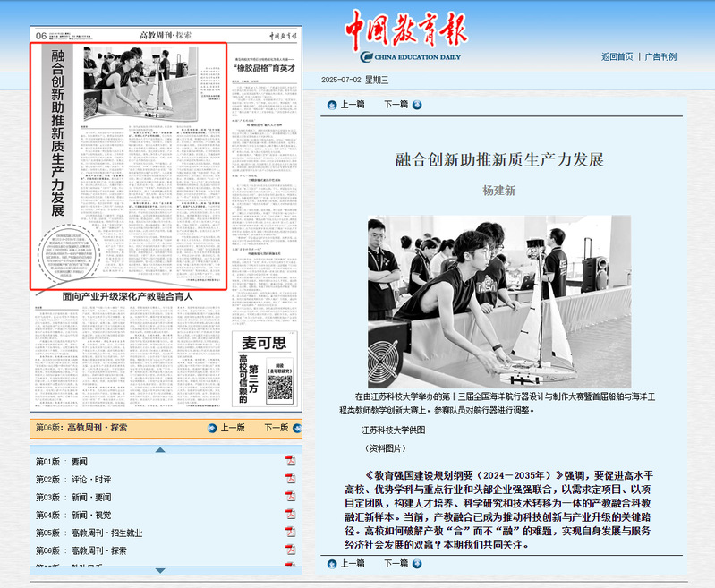Viewport: 715px width, 588px height.
Task: Click the top 下一篇 next article icon
Action: [x=417, y=104]
